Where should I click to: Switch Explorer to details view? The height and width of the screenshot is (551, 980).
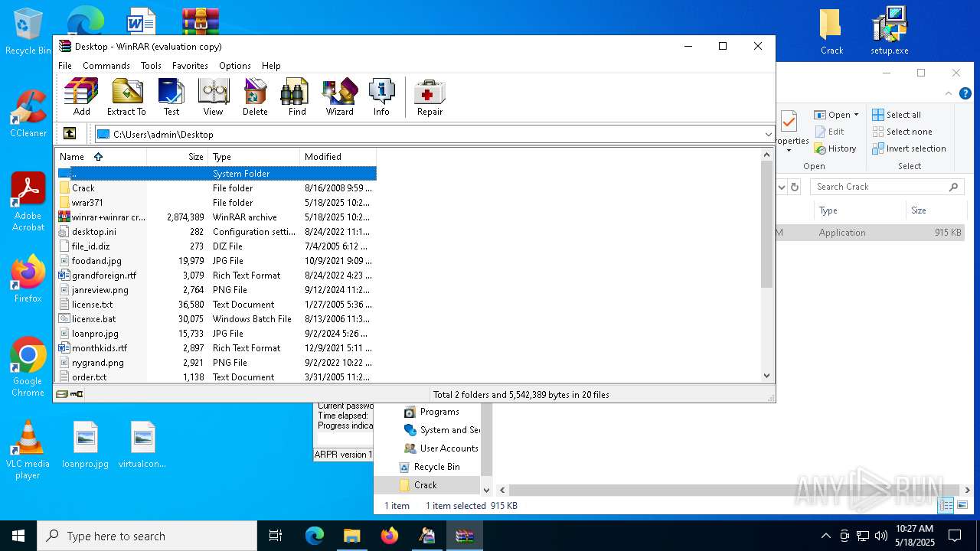pyautogui.click(x=946, y=505)
